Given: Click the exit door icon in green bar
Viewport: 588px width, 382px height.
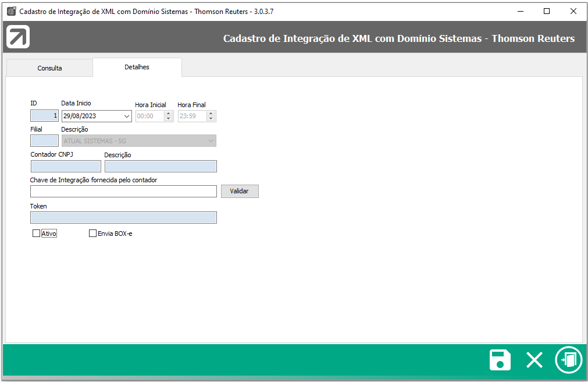Looking at the screenshot, I should click(x=568, y=360).
